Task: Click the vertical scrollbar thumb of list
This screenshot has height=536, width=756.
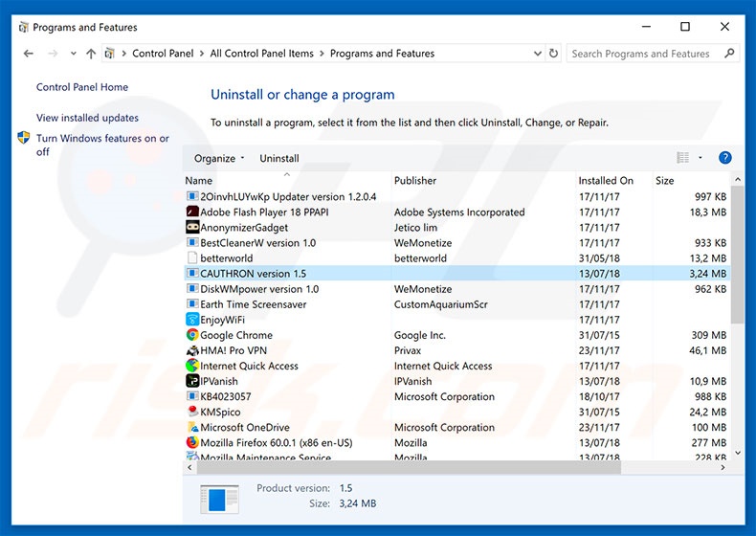Action: click(x=737, y=255)
